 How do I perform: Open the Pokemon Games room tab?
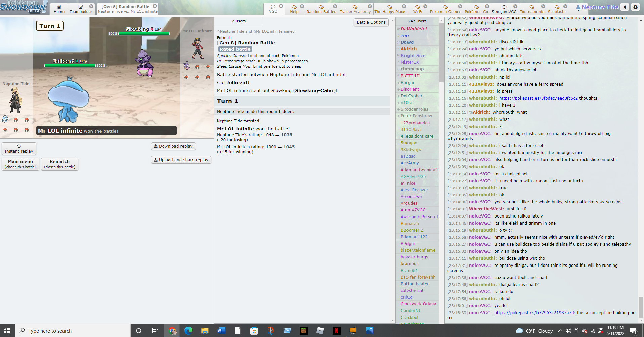pos(445,9)
